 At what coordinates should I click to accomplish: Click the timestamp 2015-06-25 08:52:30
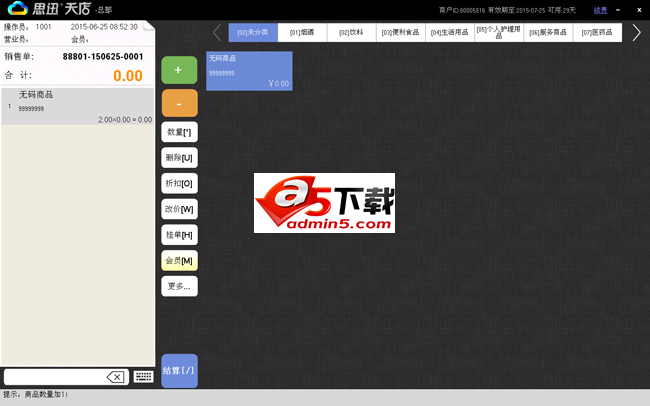(104, 27)
